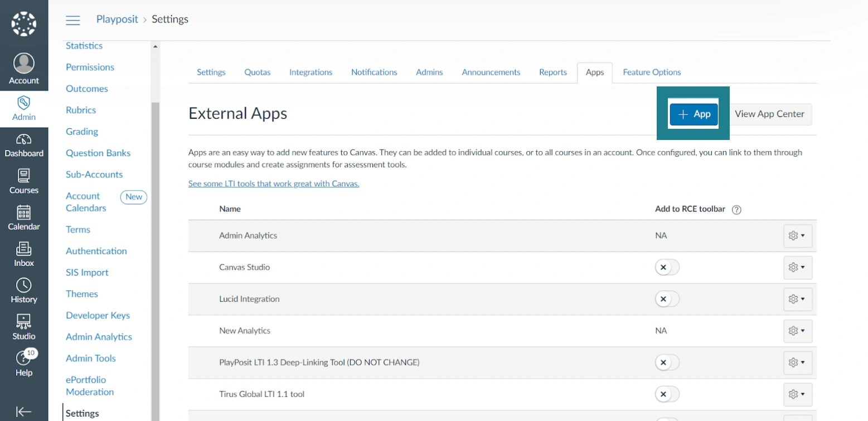
Task: Switch to the Settings tab
Action: coord(211,72)
